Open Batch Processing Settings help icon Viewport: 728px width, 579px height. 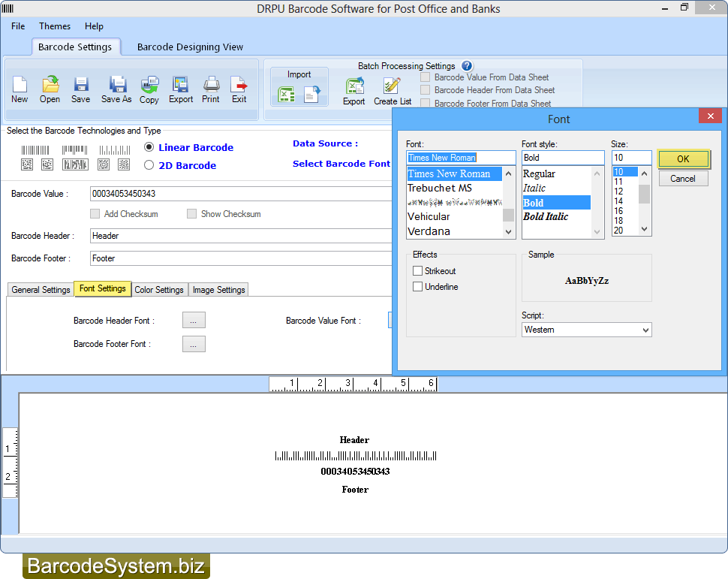[x=467, y=66]
